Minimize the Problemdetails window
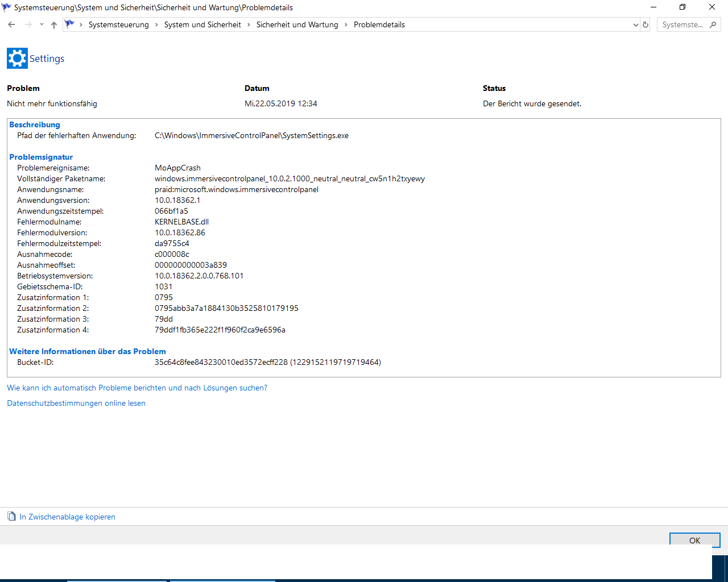Viewport: 728px width, 582px height. coord(653,7)
